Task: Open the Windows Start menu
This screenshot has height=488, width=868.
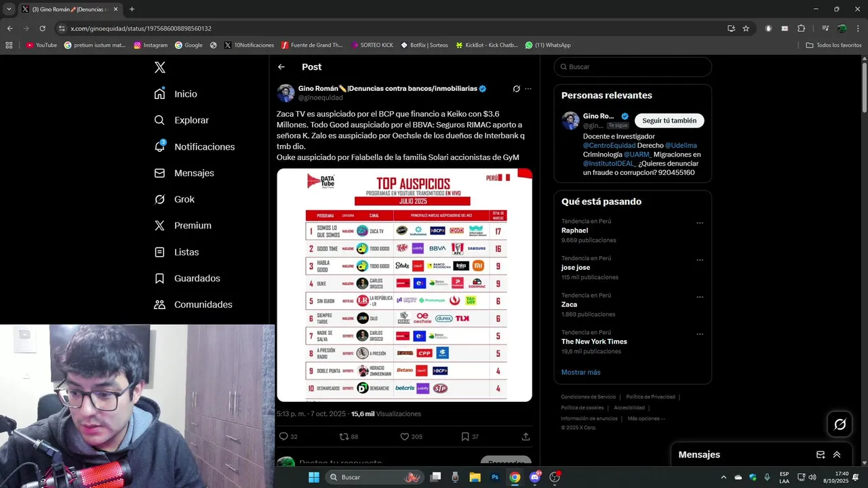Action: click(x=314, y=477)
